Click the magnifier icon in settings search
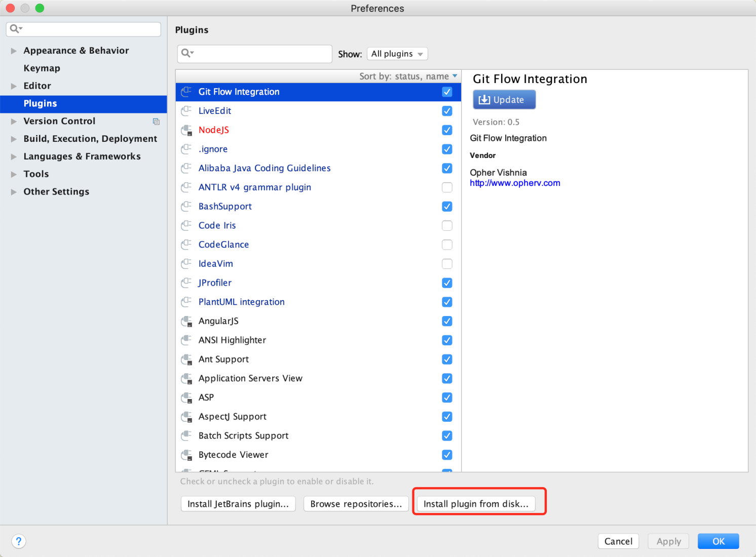The image size is (756, 557). click(x=16, y=29)
